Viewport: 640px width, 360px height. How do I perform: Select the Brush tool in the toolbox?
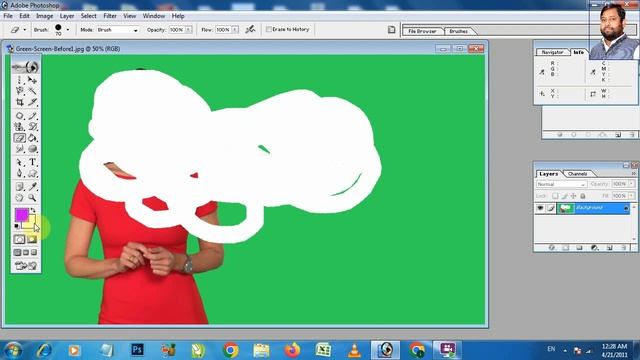pyautogui.click(x=32, y=116)
